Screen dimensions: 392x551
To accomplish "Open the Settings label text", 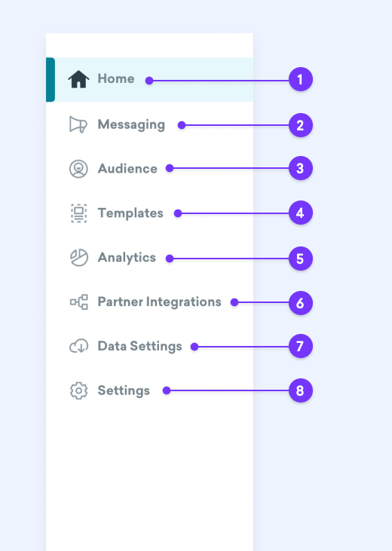I will 124,390.
